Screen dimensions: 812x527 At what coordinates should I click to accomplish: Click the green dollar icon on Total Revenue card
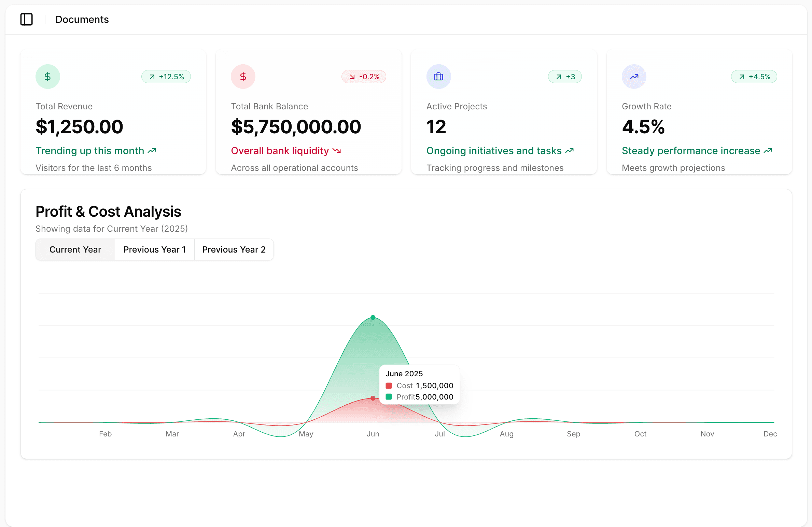[x=48, y=76]
